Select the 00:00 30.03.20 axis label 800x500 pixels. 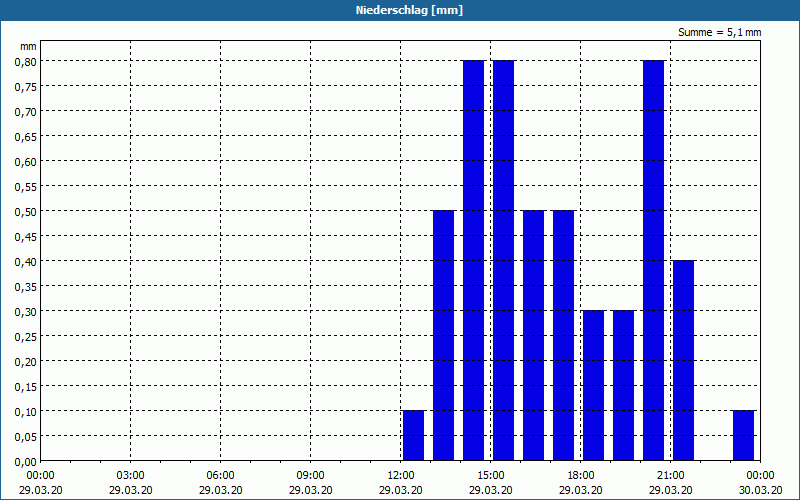[x=760, y=483]
